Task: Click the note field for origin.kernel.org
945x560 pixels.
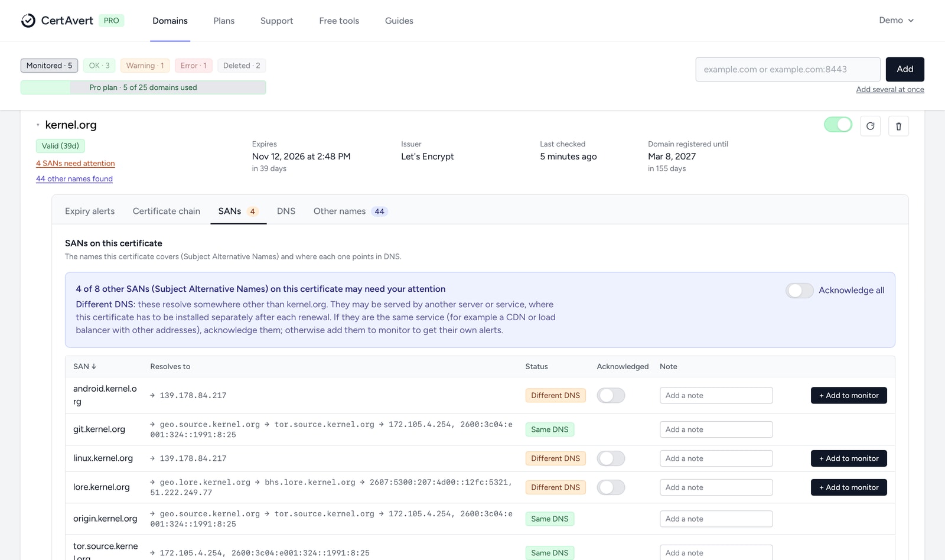Action: 716,519
